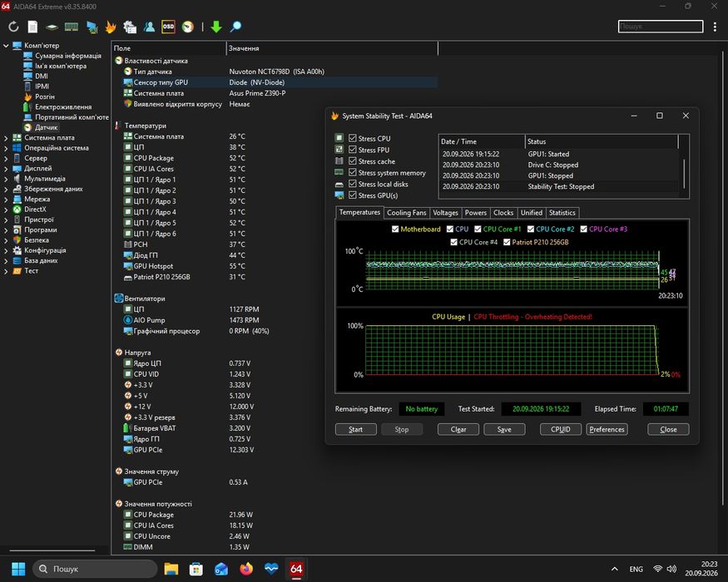Toggle the Stress GPU(s) checkbox
The image size is (728, 582).
pos(353,195)
